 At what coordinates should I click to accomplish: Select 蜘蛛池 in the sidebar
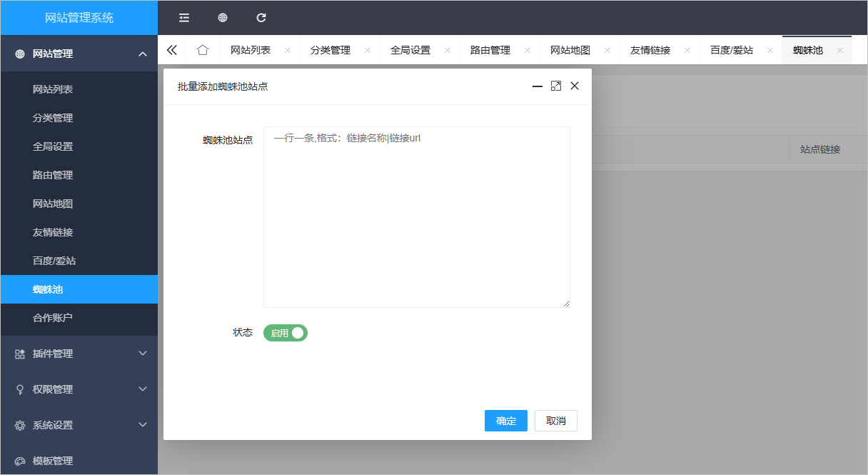pos(79,289)
